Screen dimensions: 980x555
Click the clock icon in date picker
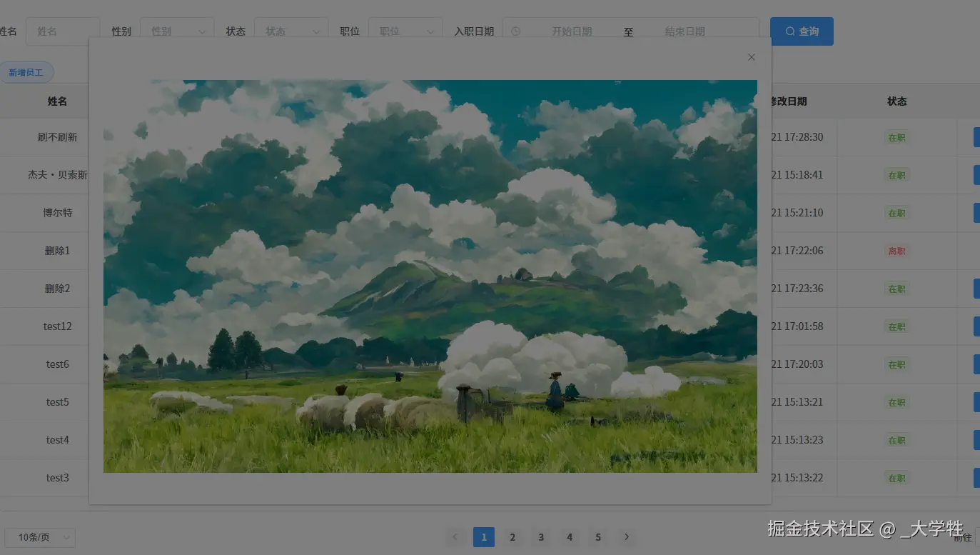(x=516, y=31)
